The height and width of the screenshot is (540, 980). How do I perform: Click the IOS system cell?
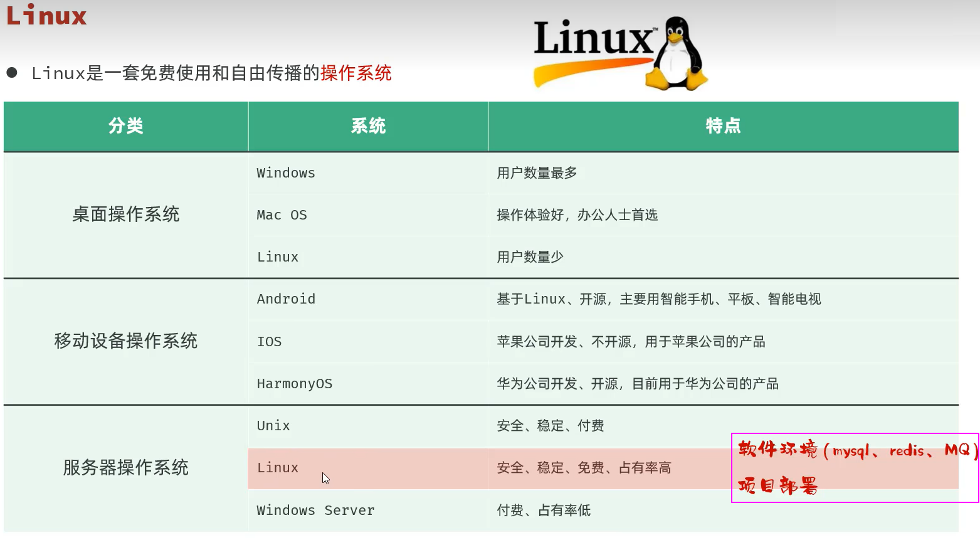click(x=269, y=342)
